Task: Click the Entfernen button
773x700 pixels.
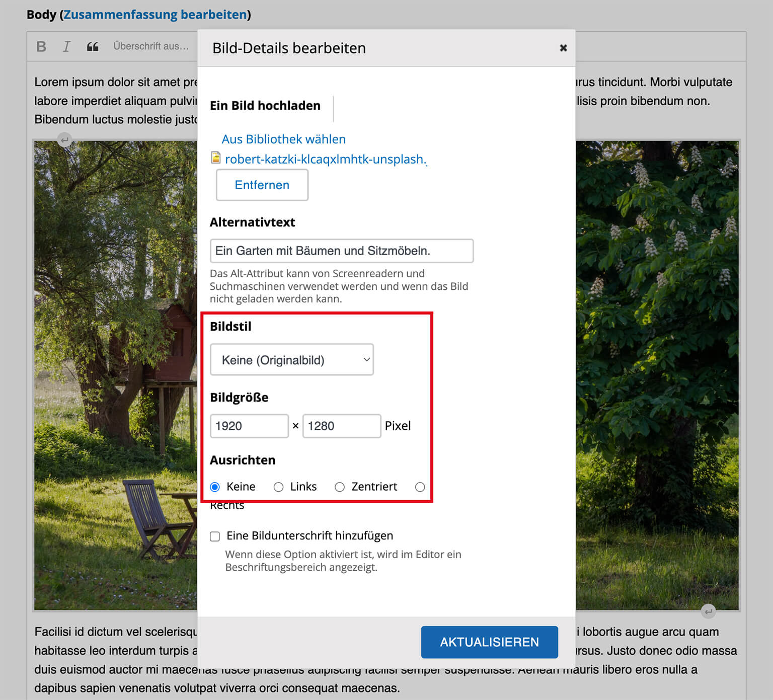Action: pos(262,185)
